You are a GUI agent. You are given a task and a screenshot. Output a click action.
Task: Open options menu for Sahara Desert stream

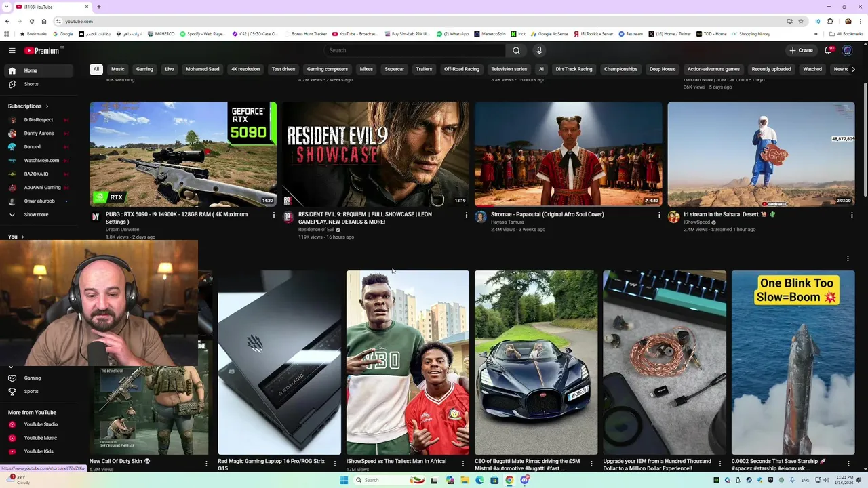pyautogui.click(x=852, y=215)
